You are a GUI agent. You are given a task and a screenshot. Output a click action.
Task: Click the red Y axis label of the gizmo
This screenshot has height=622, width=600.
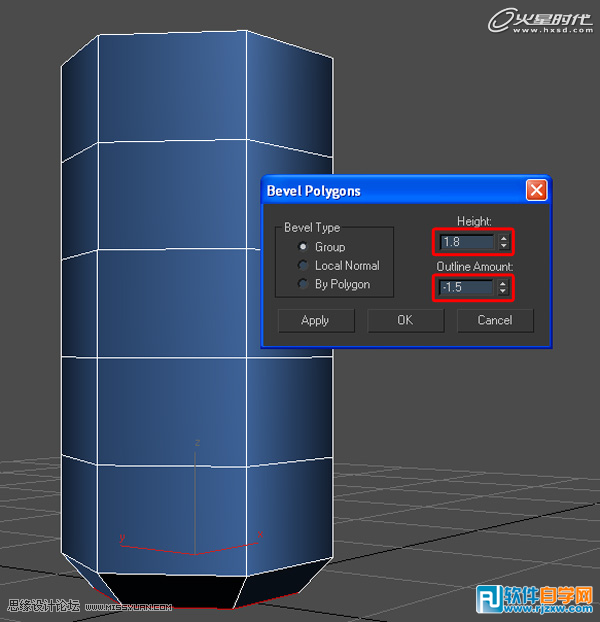[122, 538]
